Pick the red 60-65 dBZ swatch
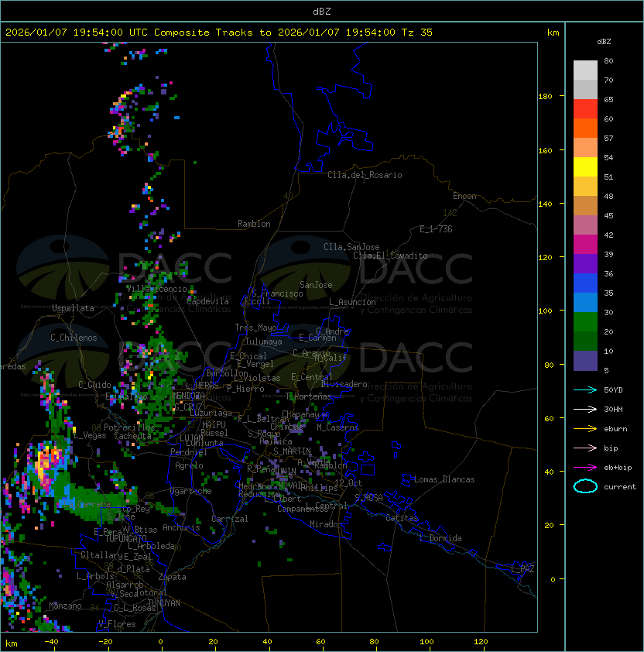Screen dimensions: 644x652 (585, 109)
